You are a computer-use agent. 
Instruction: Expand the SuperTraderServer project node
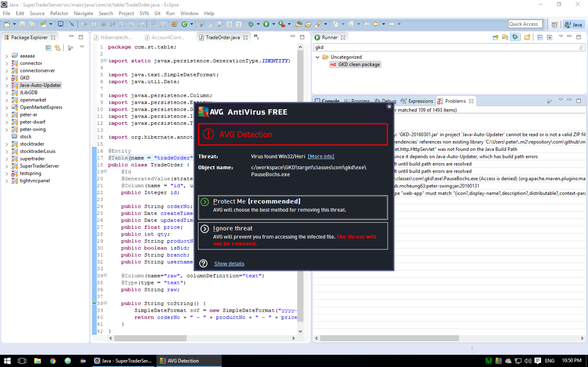(x=7, y=166)
